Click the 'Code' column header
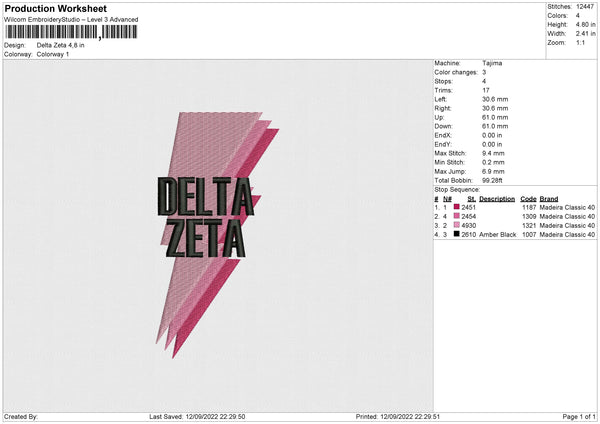The width and height of the screenshot is (600, 424). [x=528, y=199]
